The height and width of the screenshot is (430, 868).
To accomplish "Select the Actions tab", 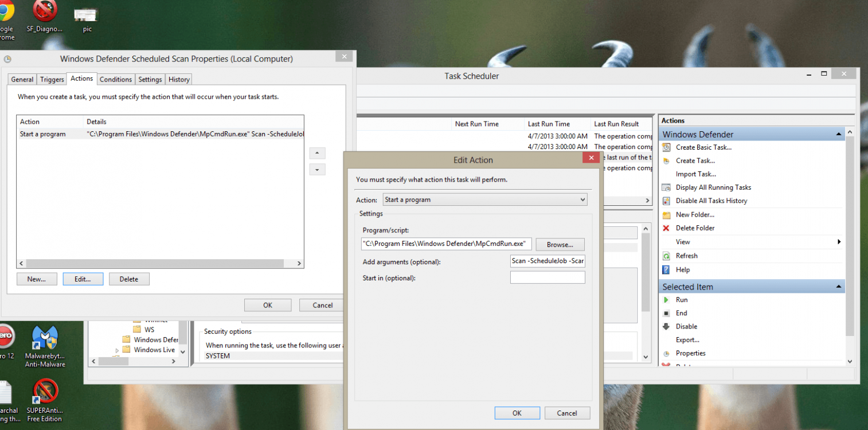I will point(82,79).
